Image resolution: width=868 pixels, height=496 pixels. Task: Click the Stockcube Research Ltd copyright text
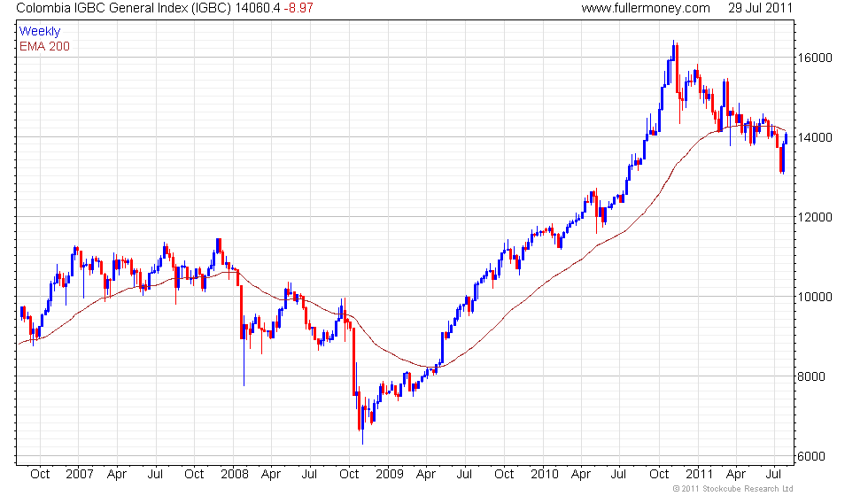[733, 488]
